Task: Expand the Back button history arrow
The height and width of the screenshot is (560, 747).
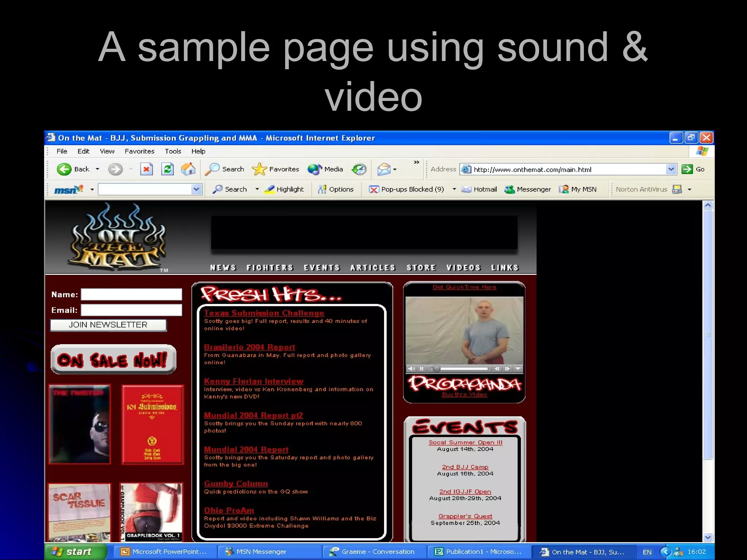Action: pyautogui.click(x=97, y=169)
